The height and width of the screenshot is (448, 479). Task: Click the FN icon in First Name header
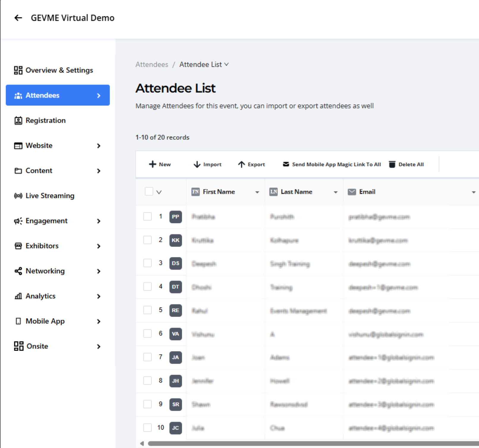(x=196, y=192)
